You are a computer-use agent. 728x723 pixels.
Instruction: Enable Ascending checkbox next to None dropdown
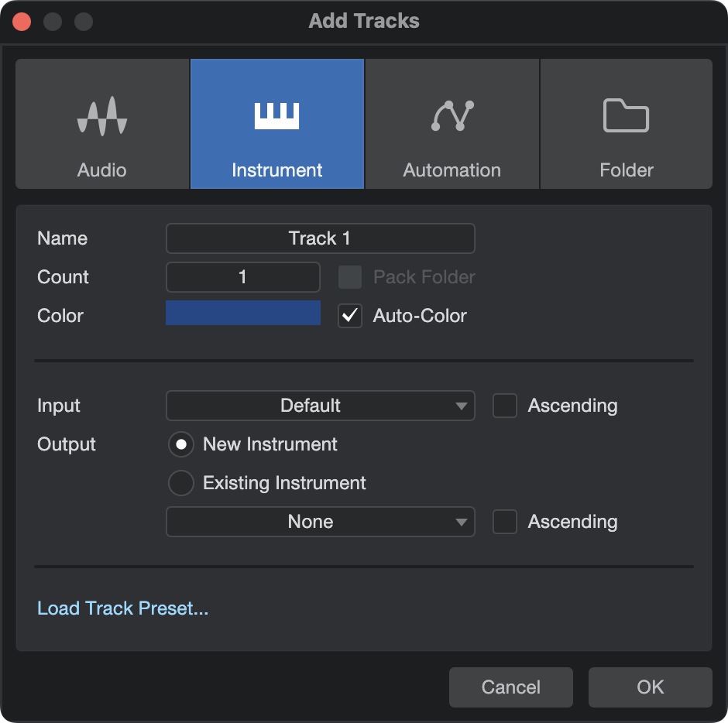(x=505, y=522)
